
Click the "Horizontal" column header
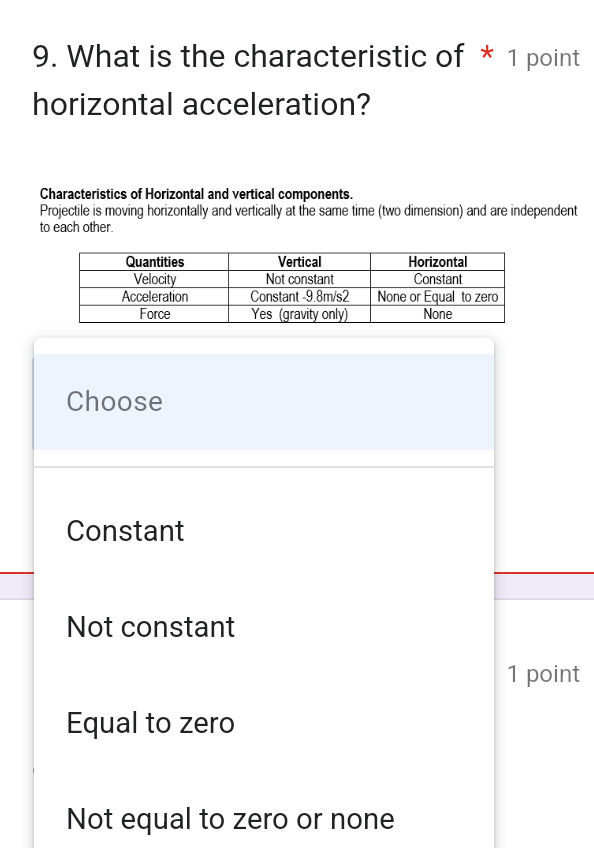437,262
